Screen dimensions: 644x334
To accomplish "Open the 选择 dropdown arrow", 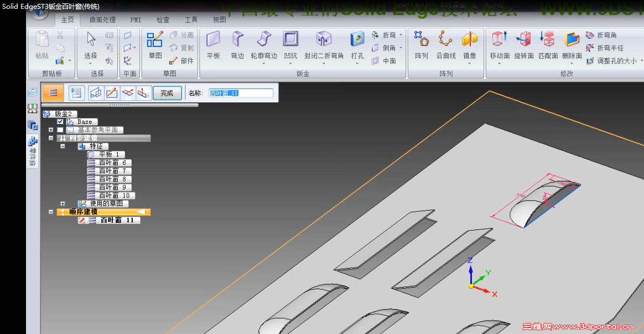I will pyautogui.click(x=91, y=63).
